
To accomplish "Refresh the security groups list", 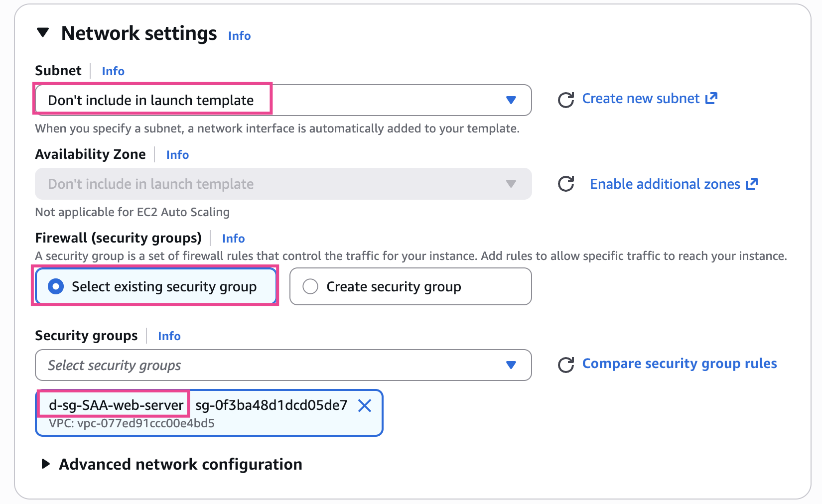I will (x=566, y=365).
